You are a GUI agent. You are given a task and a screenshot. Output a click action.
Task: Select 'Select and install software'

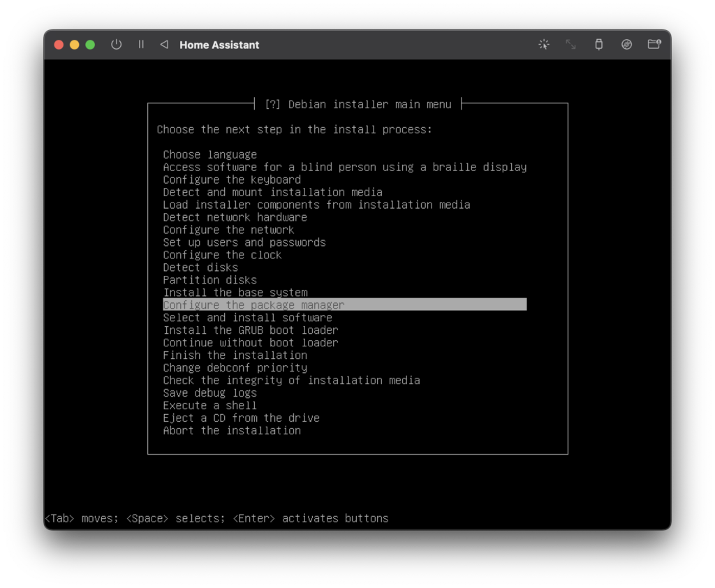point(248,318)
